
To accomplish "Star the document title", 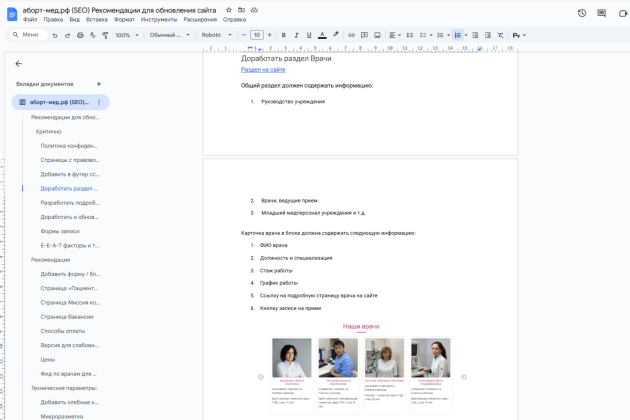I will (229, 10).
